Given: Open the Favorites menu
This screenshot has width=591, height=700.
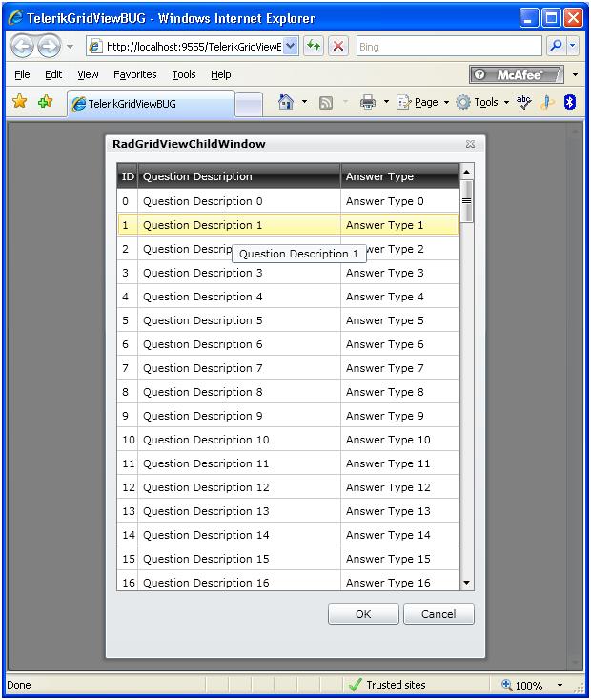Looking at the screenshot, I should click(x=134, y=74).
